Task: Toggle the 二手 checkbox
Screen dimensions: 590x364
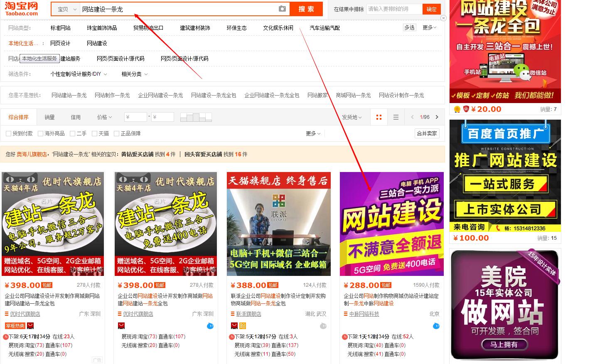Action: (72, 133)
